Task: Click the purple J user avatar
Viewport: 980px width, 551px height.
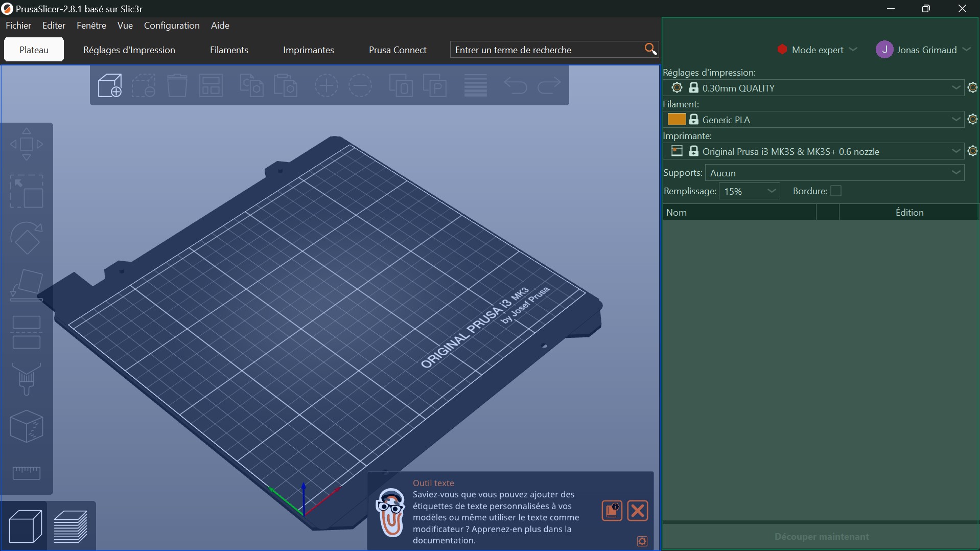Action: 884,50
